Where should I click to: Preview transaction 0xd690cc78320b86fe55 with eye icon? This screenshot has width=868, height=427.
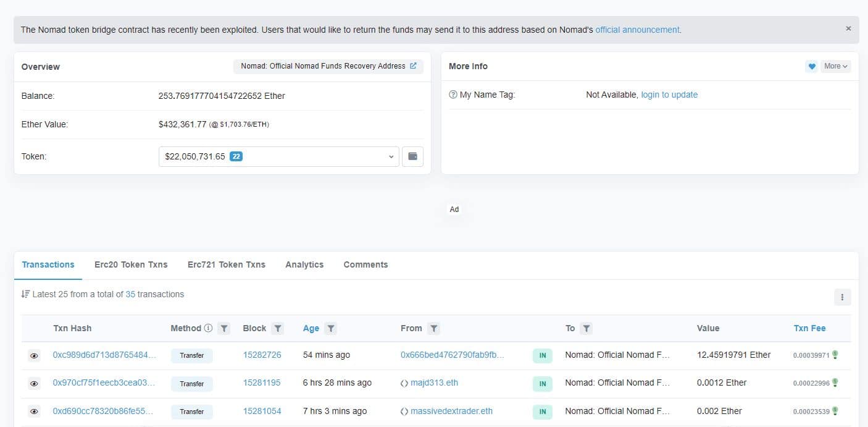[x=34, y=412]
